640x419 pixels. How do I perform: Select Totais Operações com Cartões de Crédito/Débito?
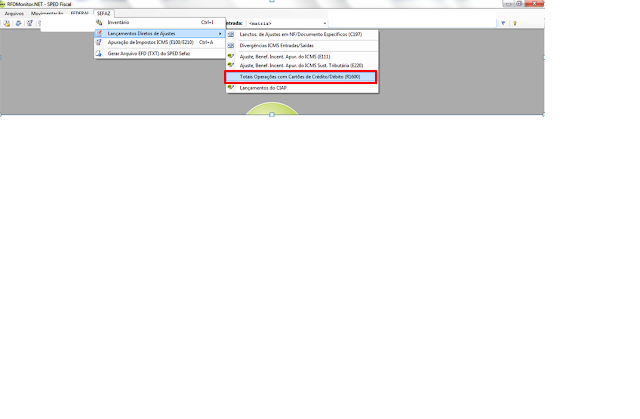tap(300, 77)
